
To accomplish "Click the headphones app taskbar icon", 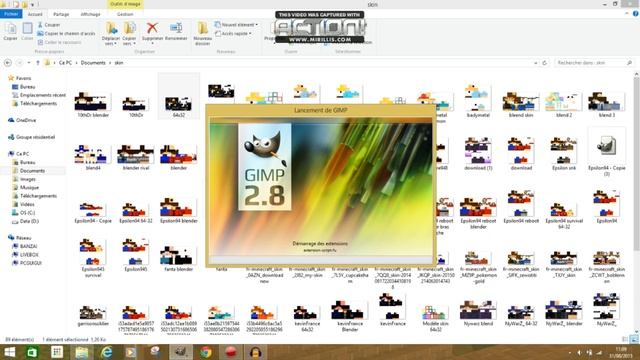I will (256, 352).
